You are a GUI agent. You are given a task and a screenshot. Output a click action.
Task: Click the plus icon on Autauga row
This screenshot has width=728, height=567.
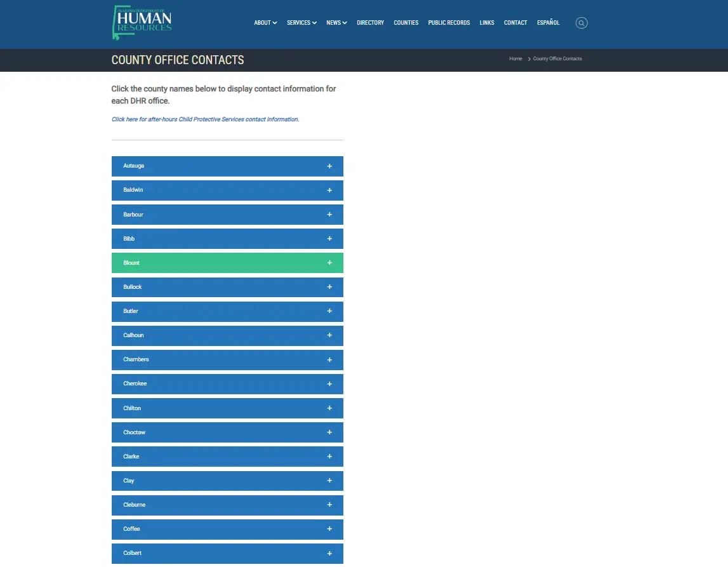pos(329,166)
